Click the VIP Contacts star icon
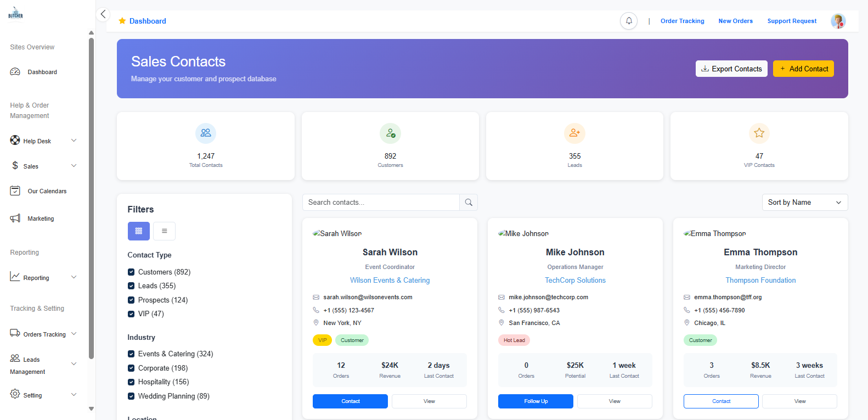The height and width of the screenshot is (420, 868). tap(759, 133)
